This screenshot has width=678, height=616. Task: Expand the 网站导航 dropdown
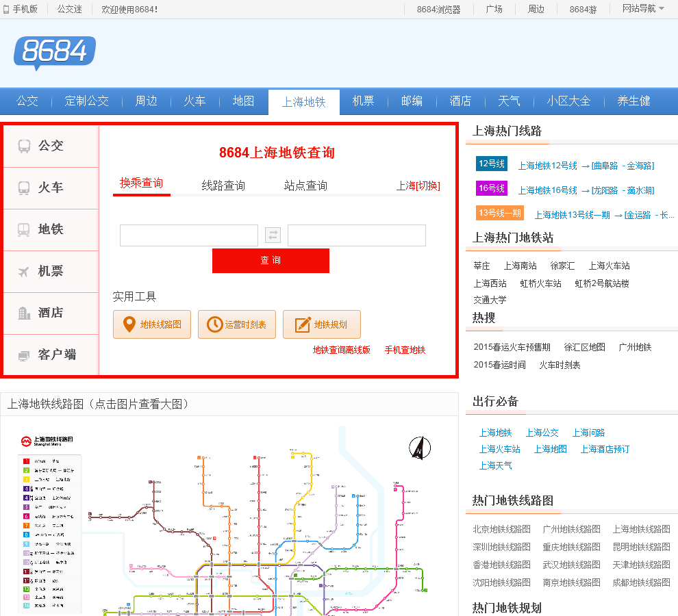642,9
